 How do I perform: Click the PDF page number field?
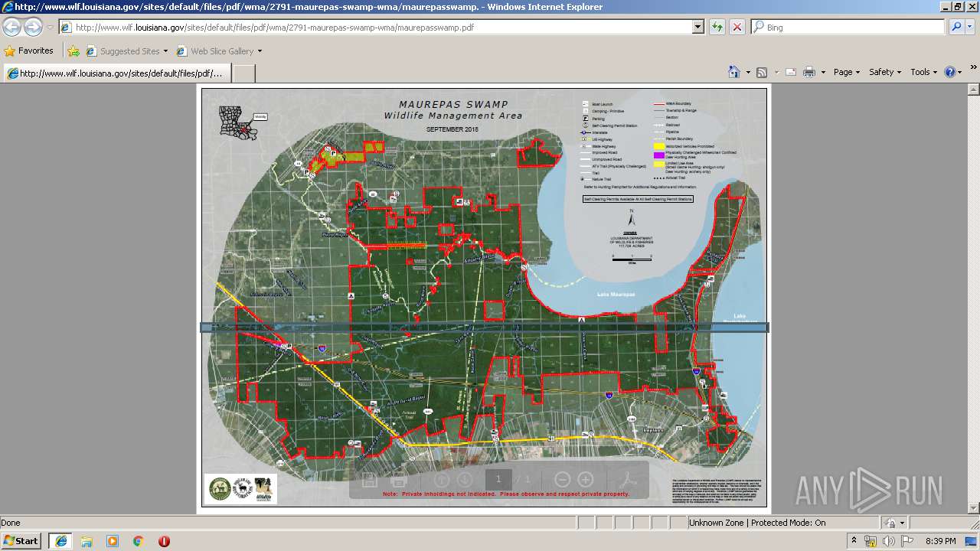pyautogui.click(x=498, y=480)
